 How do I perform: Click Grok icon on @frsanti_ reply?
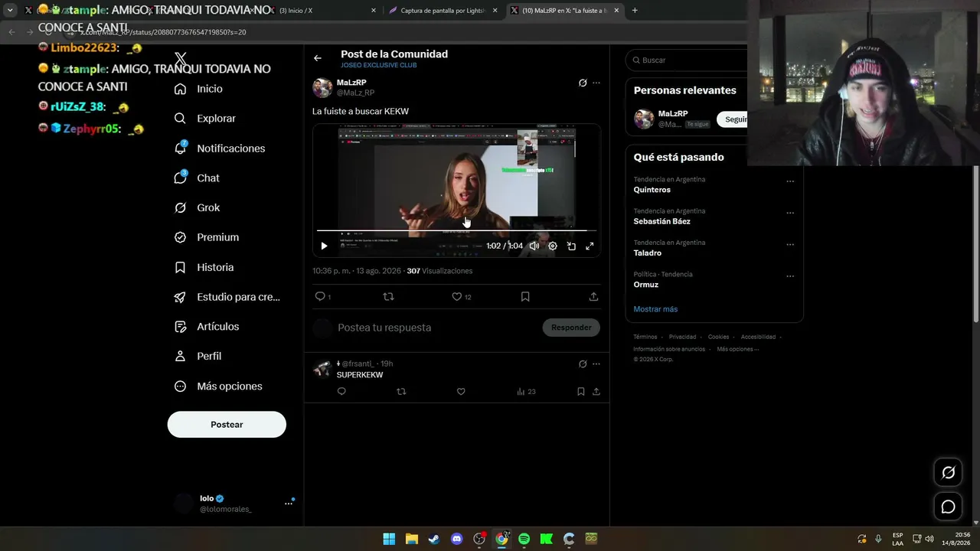coord(583,364)
